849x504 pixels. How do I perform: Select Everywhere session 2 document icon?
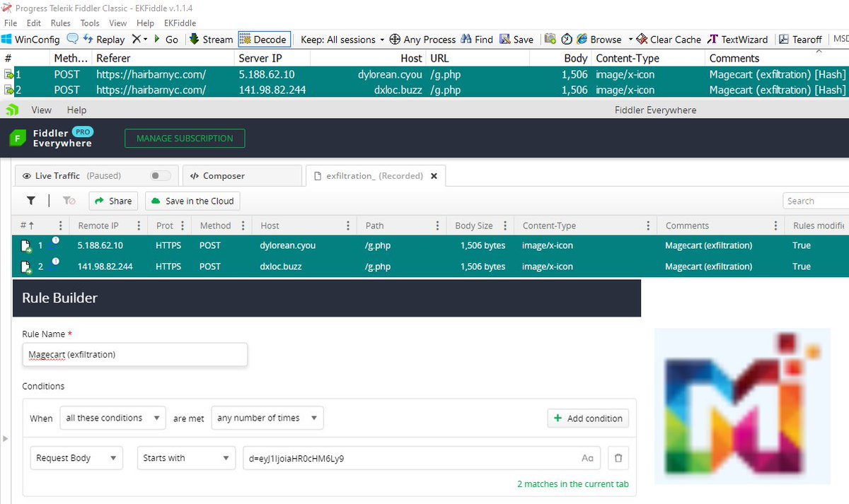[26, 267]
